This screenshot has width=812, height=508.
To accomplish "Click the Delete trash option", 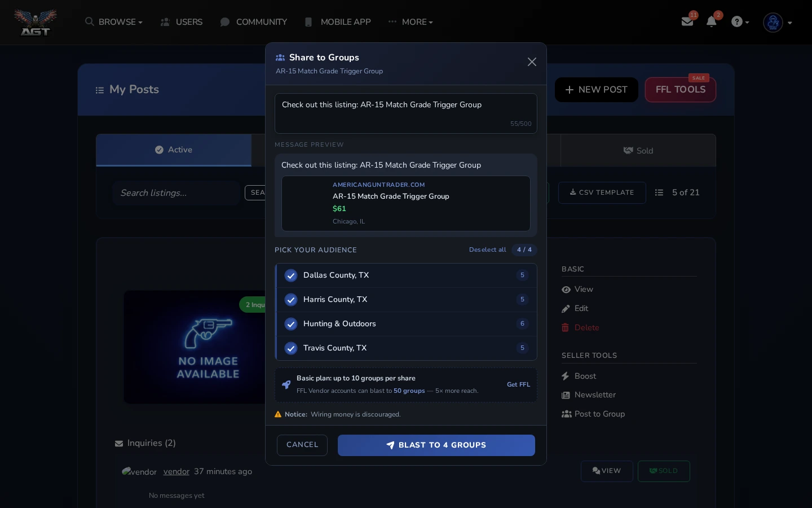I will pos(580,328).
